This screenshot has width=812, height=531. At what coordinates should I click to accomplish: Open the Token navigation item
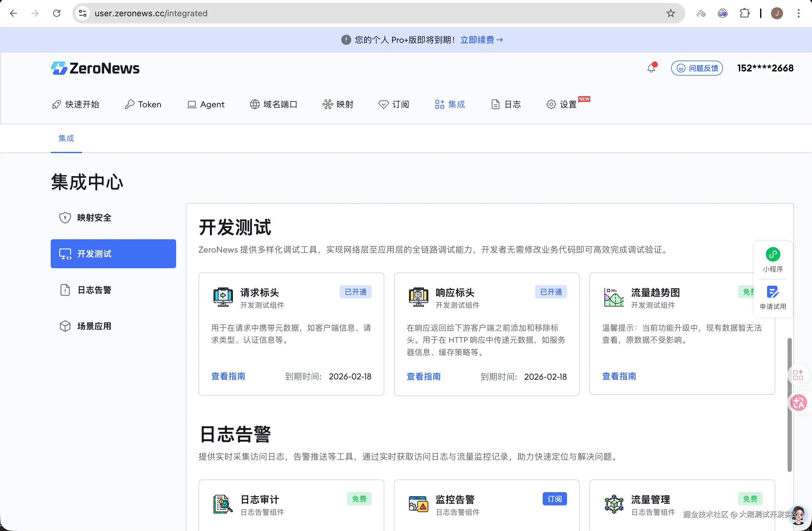[x=143, y=104]
